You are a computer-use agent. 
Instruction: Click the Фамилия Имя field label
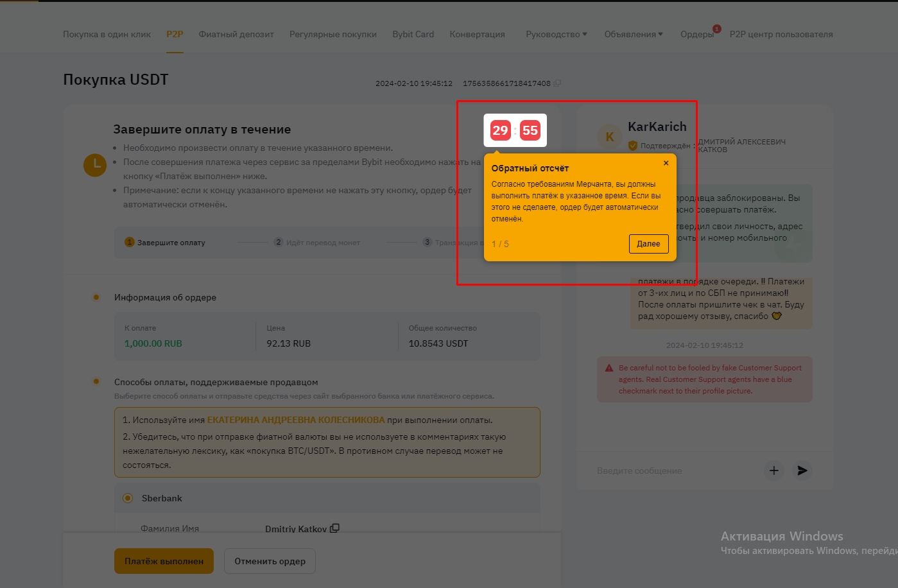(169, 529)
